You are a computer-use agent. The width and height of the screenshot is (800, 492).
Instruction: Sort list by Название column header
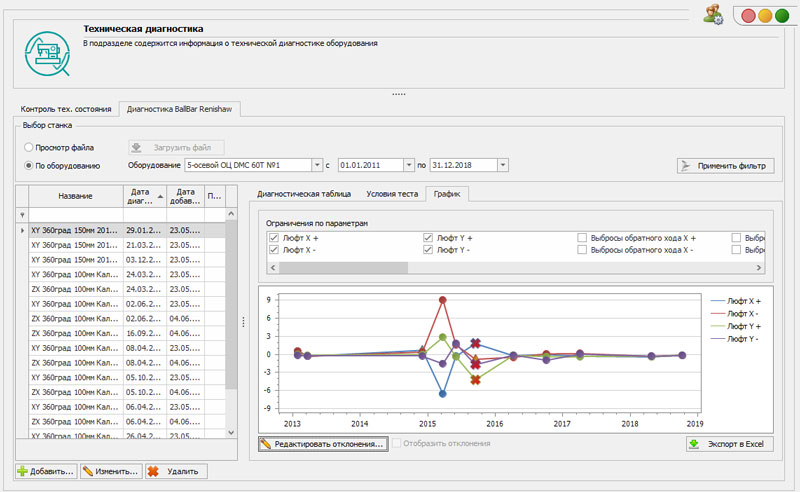pos(75,195)
